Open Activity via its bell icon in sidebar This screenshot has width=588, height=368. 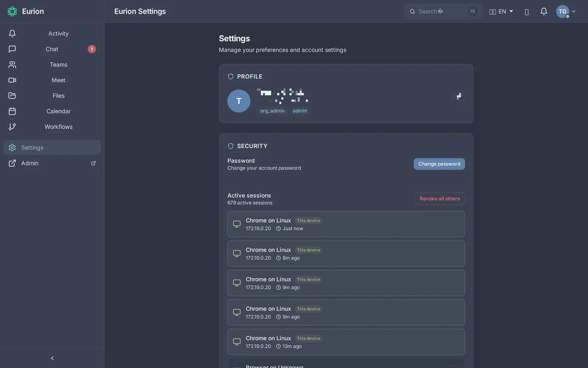pyautogui.click(x=12, y=33)
